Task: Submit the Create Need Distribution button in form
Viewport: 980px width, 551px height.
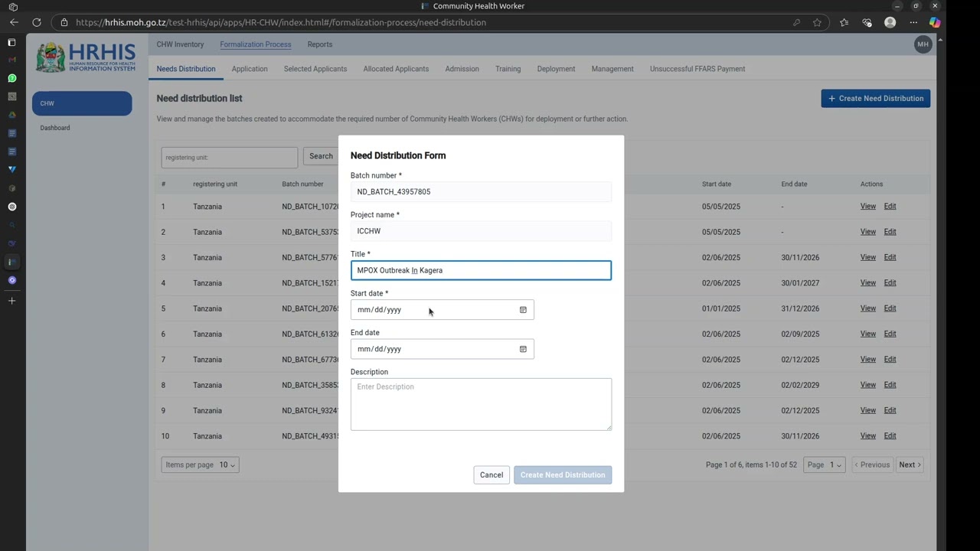Action: pyautogui.click(x=563, y=475)
